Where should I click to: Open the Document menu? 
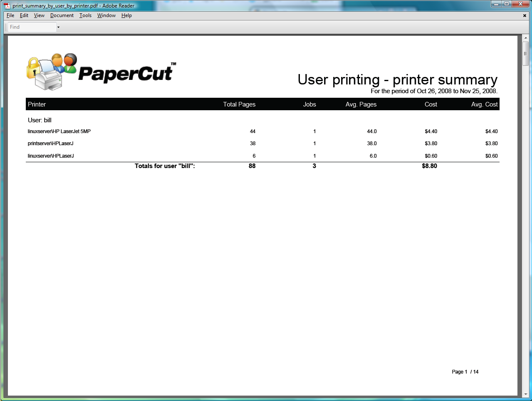pos(62,15)
